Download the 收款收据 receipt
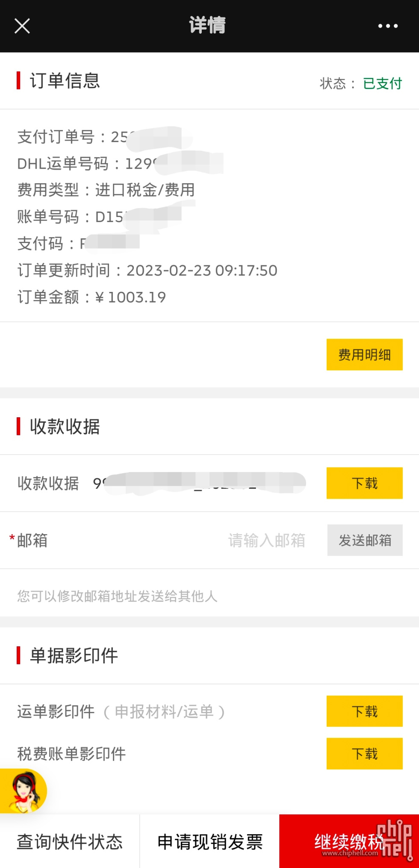The width and height of the screenshot is (419, 868). tap(364, 483)
